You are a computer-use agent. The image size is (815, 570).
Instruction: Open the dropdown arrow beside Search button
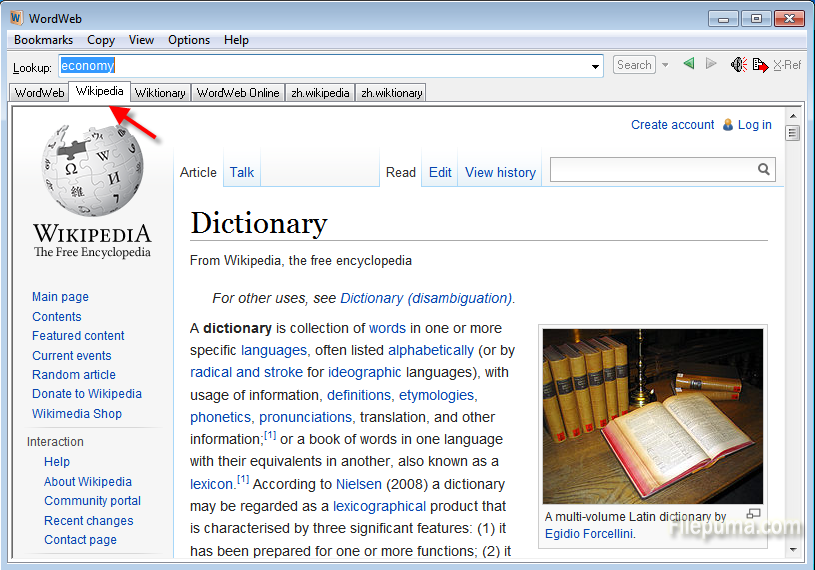[665, 65]
